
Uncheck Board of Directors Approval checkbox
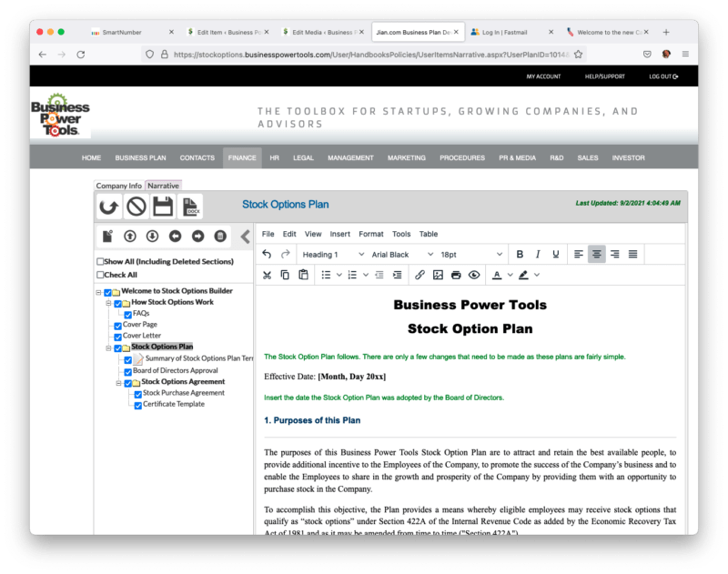(128, 372)
